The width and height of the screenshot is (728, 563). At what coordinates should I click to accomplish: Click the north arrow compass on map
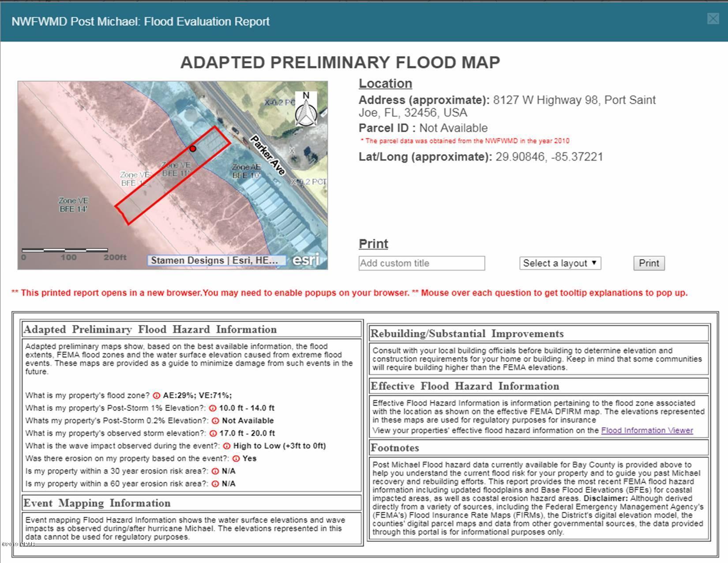coord(306,109)
